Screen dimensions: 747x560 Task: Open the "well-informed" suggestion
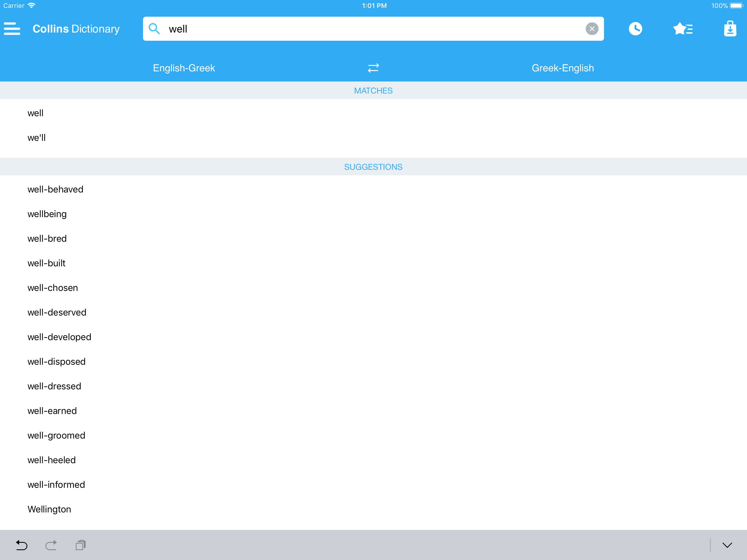pos(56,485)
